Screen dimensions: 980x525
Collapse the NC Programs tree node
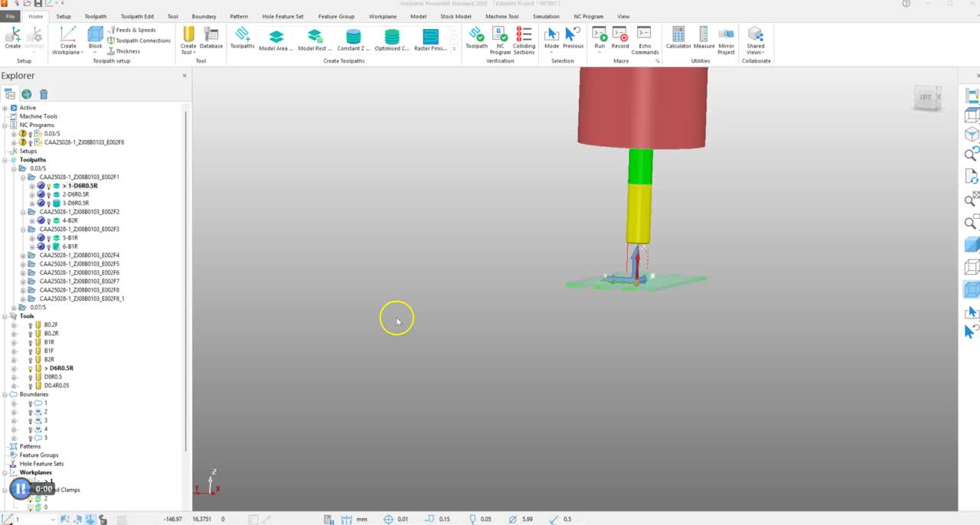pyautogui.click(x=5, y=125)
